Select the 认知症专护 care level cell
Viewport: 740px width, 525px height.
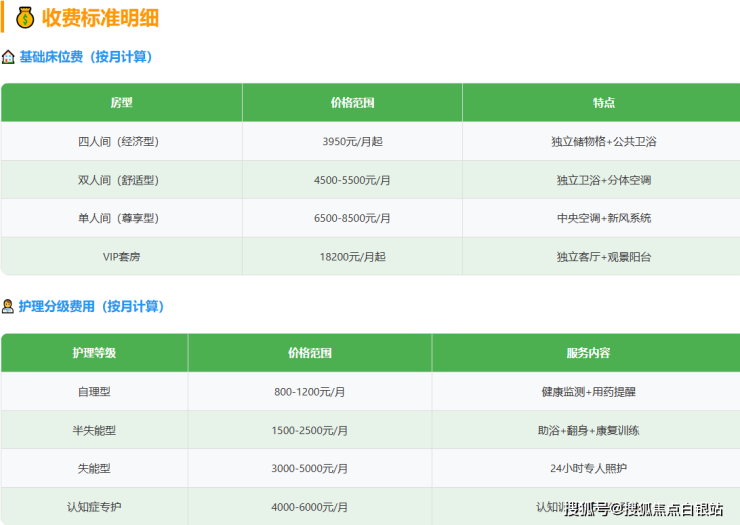(x=94, y=507)
